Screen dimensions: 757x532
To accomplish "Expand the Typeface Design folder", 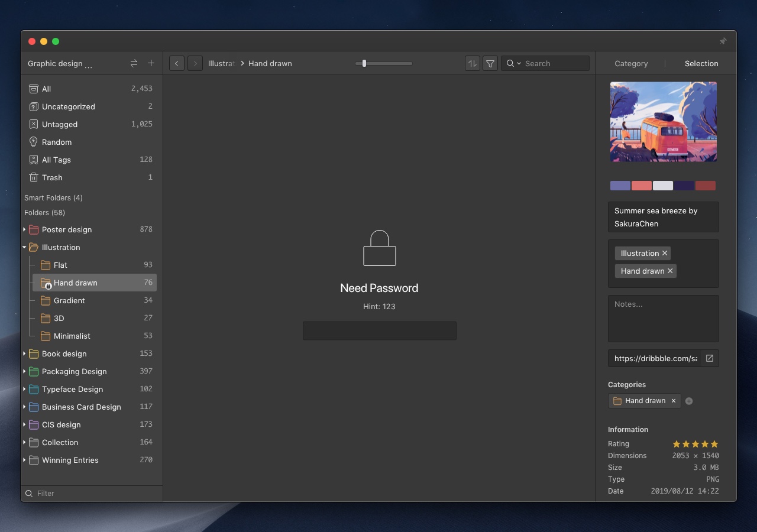I will click(x=24, y=389).
